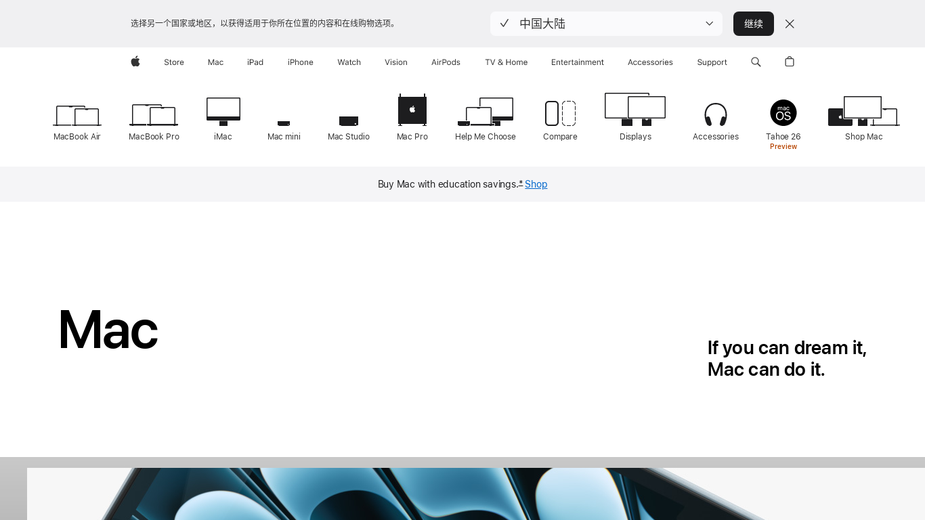Click the 继续 continue button
Viewport: 925px width, 520px height.
[x=753, y=24]
